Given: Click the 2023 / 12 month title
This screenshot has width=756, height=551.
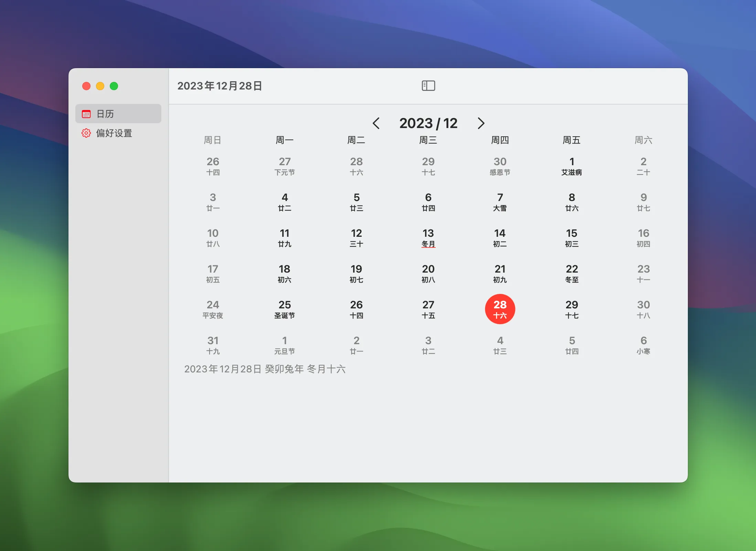Looking at the screenshot, I should tap(428, 123).
